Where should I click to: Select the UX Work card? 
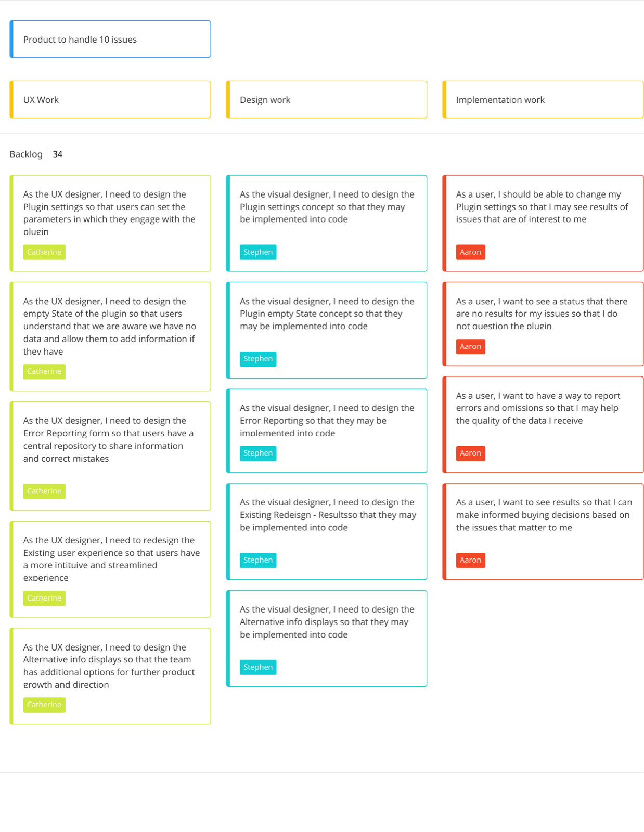110,99
